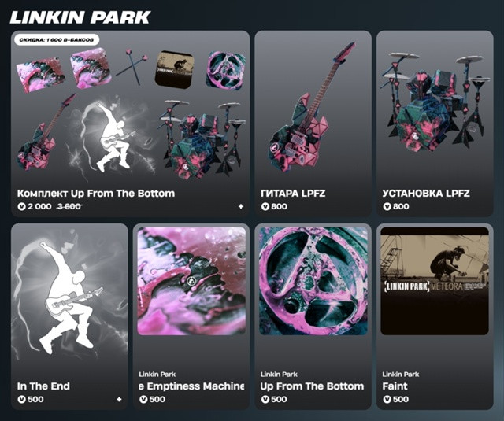The height and width of the screenshot is (421, 504).
Task: Click the drum kit image in bundle
Action: [202, 138]
